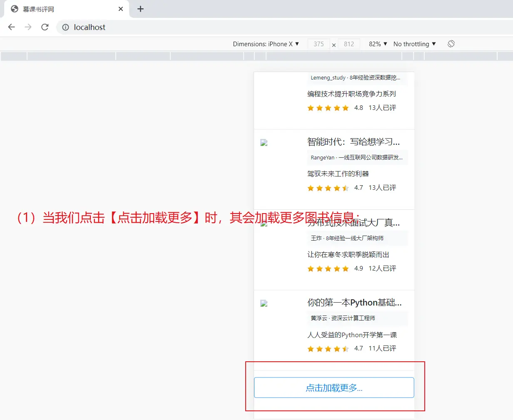The height and width of the screenshot is (420, 513).
Task: Click subtitle 驾驭未来工作的利器
Action: tap(338, 174)
